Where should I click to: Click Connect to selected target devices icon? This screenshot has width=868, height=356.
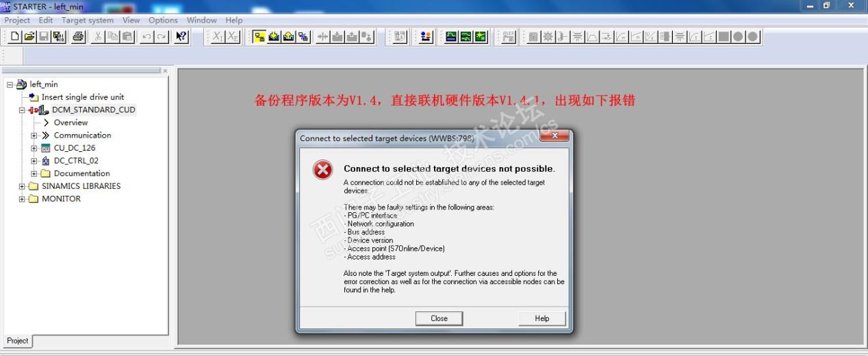259,37
